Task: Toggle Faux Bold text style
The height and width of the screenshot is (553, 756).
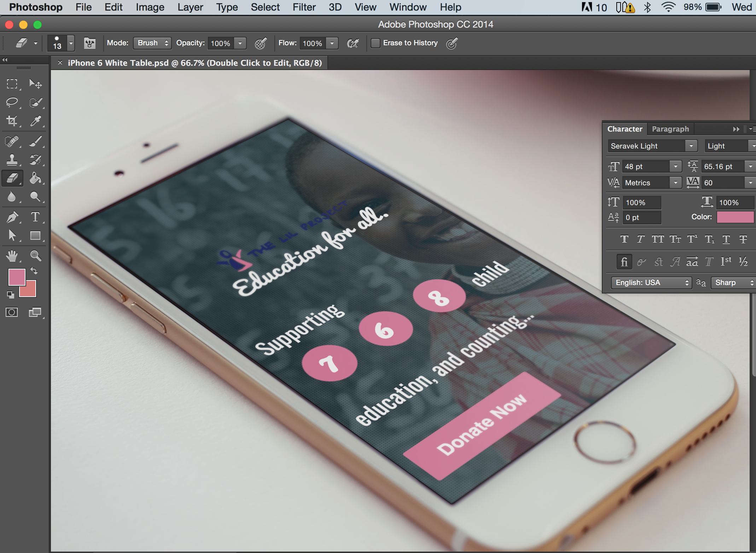Action: coord(624,239)
